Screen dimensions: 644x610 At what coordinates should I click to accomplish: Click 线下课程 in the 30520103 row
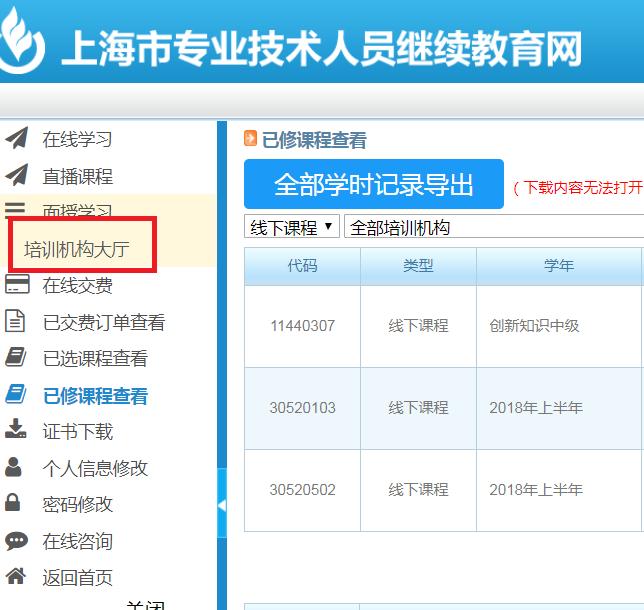tap(418, 407)
